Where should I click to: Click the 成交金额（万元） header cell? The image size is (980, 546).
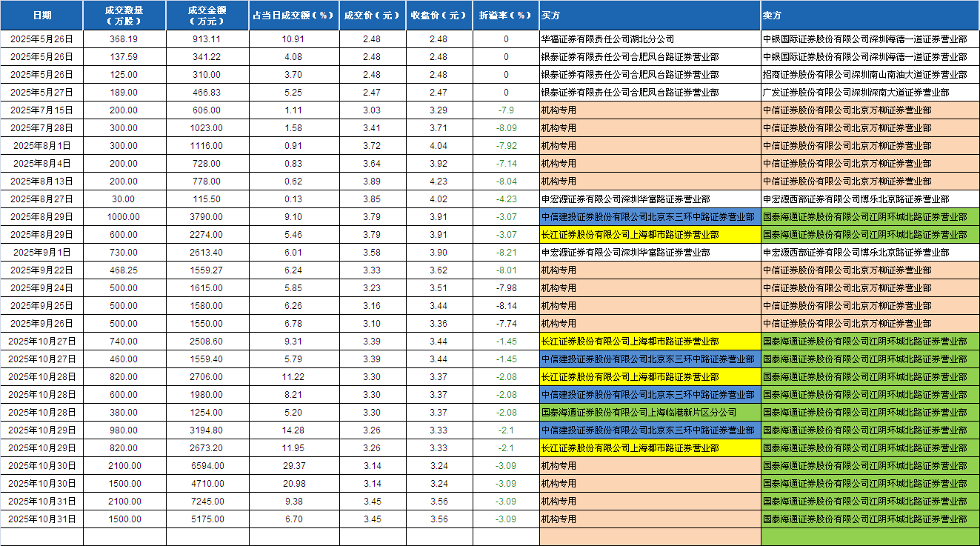point(207,15)
